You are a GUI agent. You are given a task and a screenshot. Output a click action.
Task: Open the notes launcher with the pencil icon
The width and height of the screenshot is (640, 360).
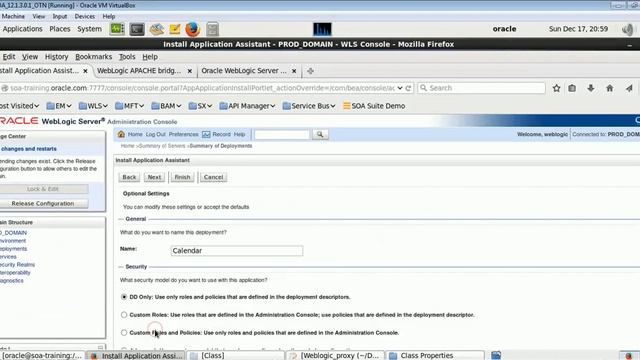pos(175,29)
